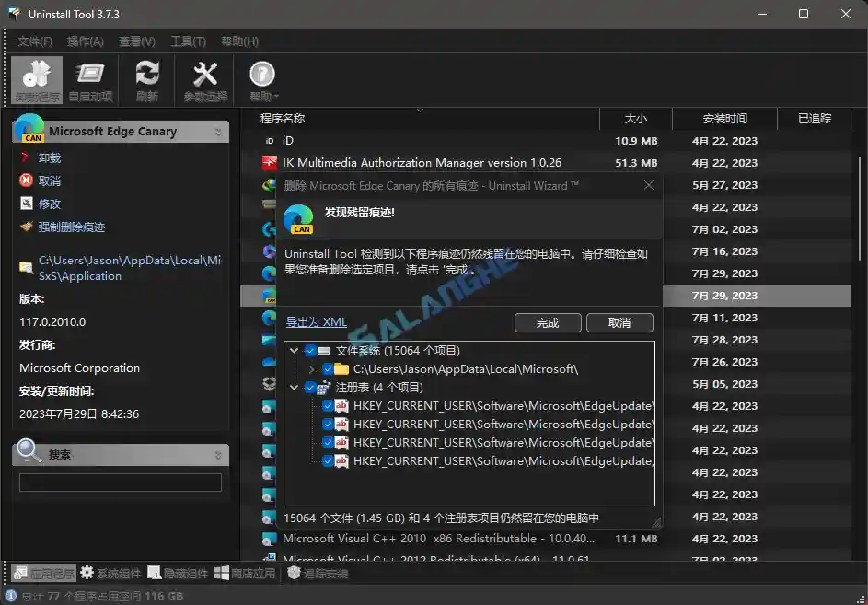Collapse the 文件系统 tree node

(x=293, y=351)
